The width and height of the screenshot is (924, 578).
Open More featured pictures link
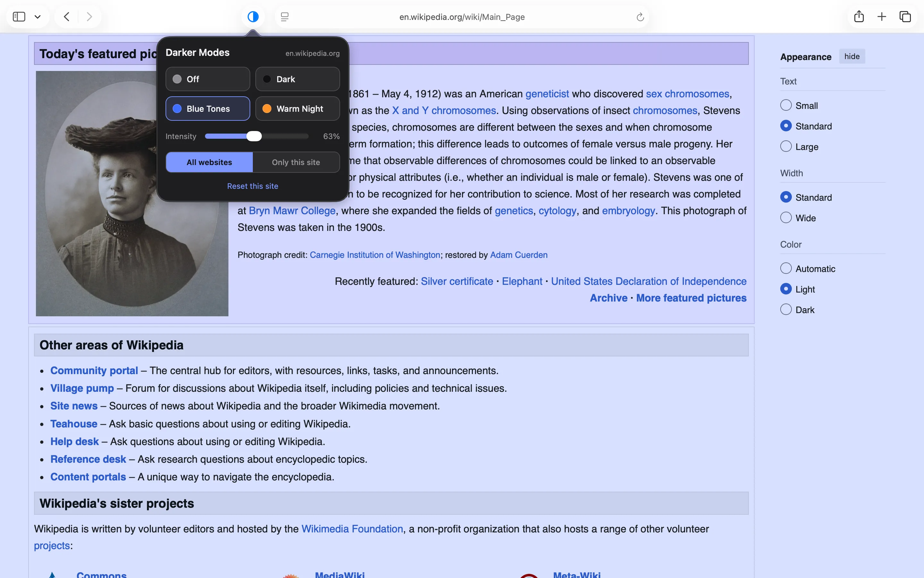point(691,298)
